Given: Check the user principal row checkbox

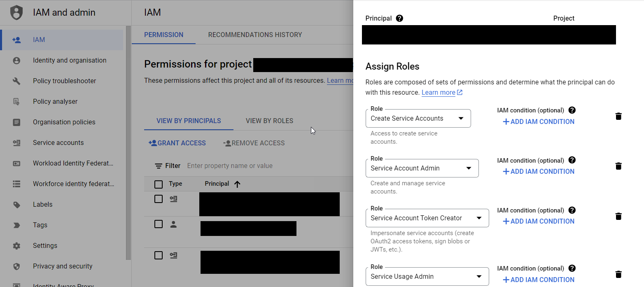Looking at the screenshot, I should click(159, 224).
